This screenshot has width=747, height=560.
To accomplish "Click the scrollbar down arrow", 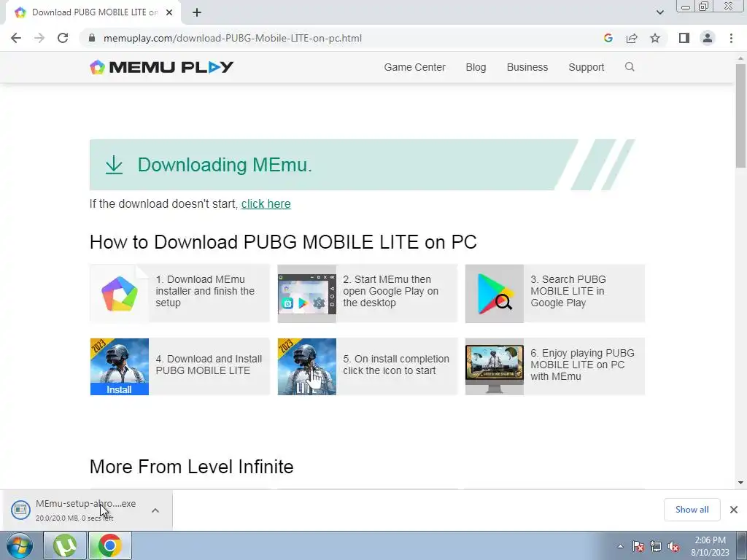I will coord(740,483).
